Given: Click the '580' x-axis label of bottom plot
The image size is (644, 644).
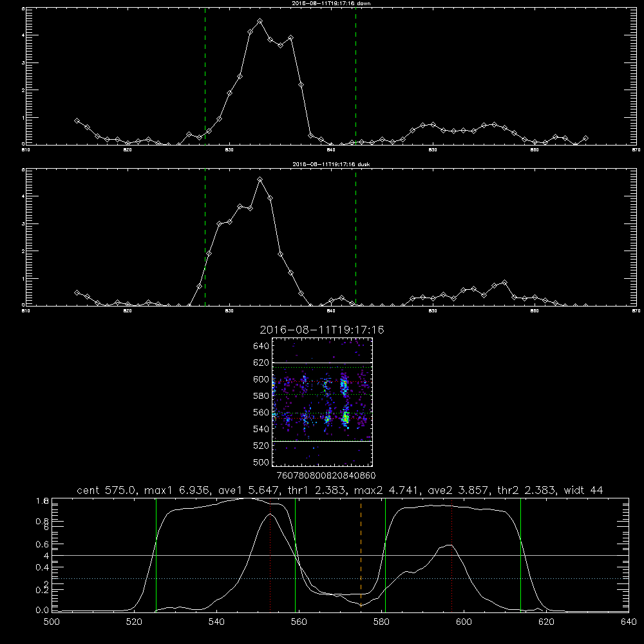Looking at the screenshot, I should tap(381, 622).
